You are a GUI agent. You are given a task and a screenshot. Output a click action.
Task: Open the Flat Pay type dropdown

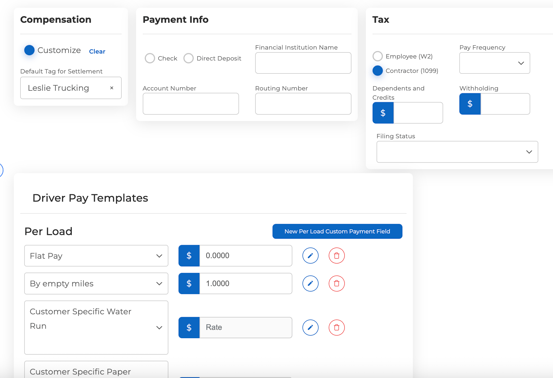pyautogui.click(x=96, y=256)
